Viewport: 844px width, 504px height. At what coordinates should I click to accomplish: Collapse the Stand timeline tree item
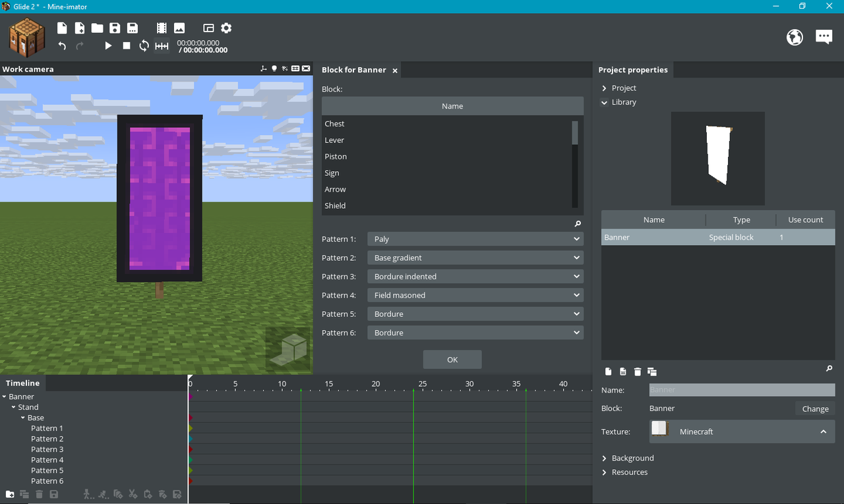pyautogui.click(x=14, y=407)
